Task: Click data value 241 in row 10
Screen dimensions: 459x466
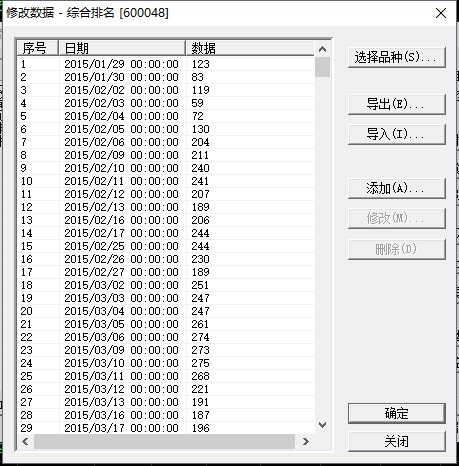Action: point(200,181)
